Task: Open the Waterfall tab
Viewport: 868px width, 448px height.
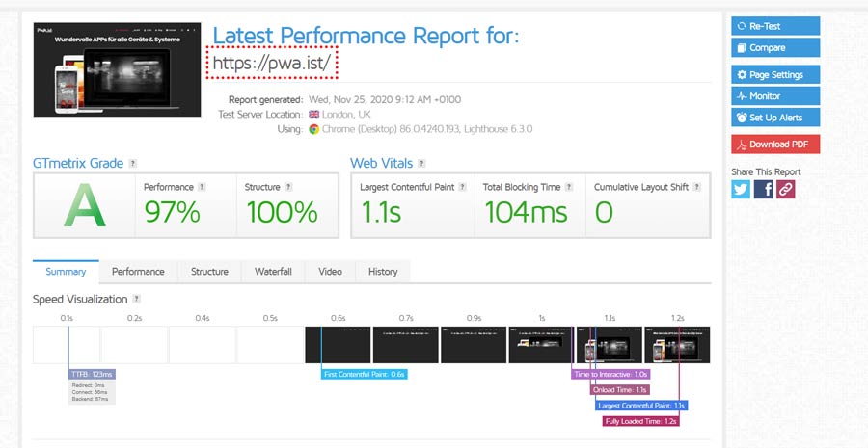Action: coord(273,272)
